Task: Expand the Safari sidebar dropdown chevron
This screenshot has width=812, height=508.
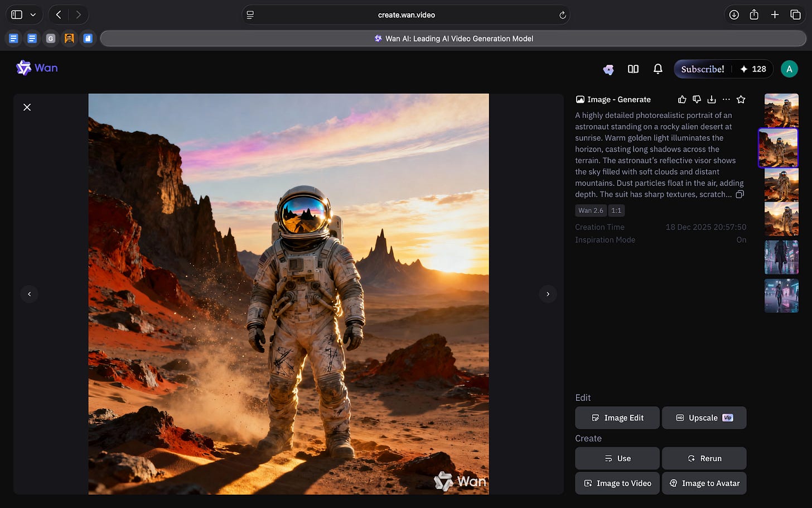Action: (33, 15)
